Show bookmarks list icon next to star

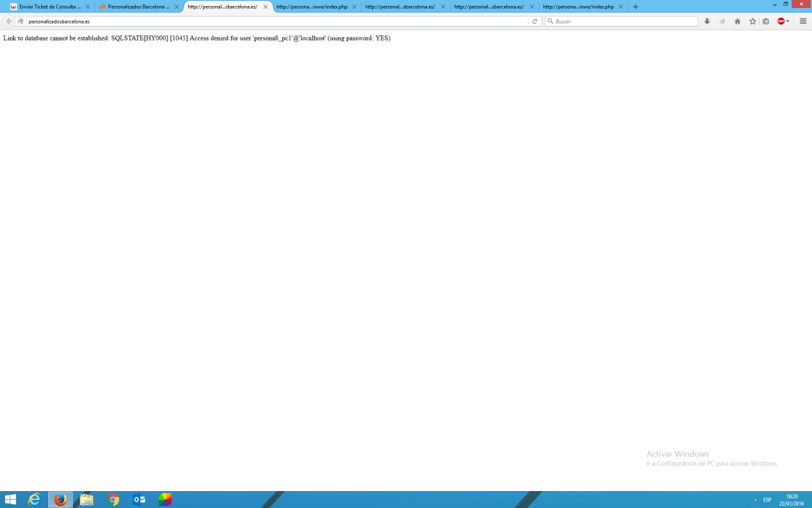point(766,21)
